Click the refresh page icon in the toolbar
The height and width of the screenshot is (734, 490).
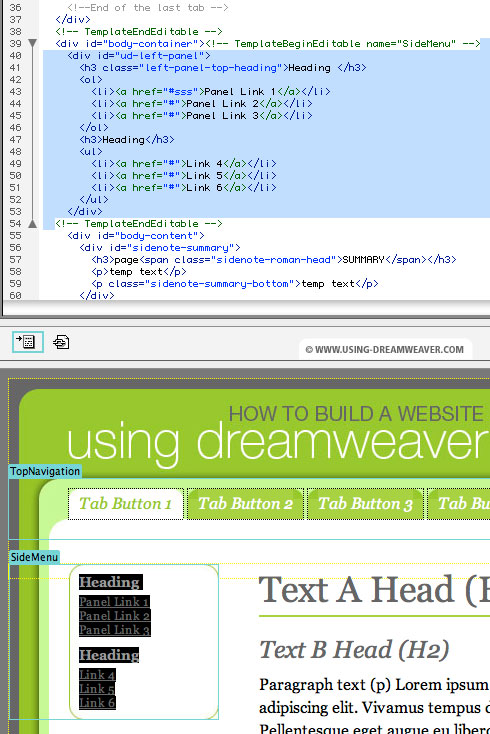click(x=61, y=342)
